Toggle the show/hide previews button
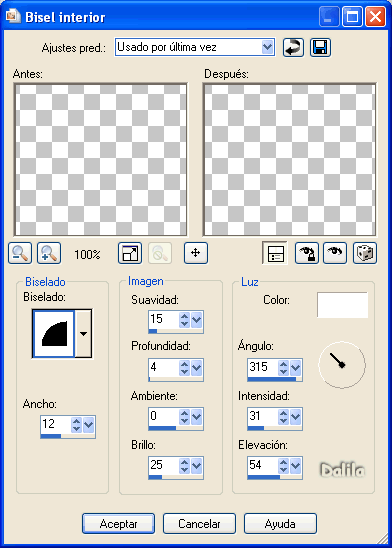 tap(275, 253)
